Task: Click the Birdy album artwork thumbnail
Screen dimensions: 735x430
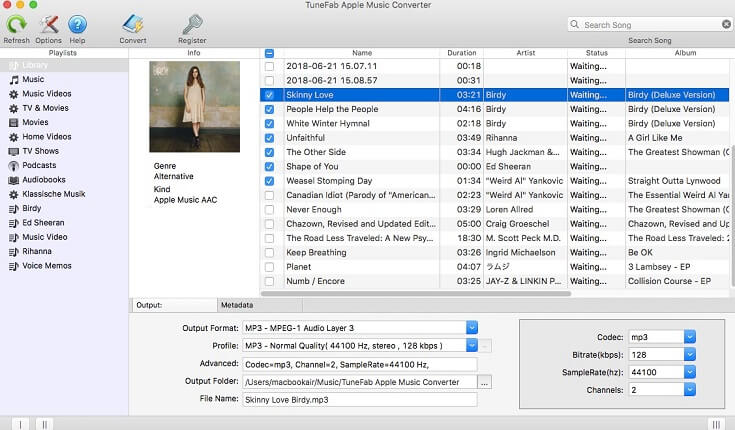Action: 195,106
